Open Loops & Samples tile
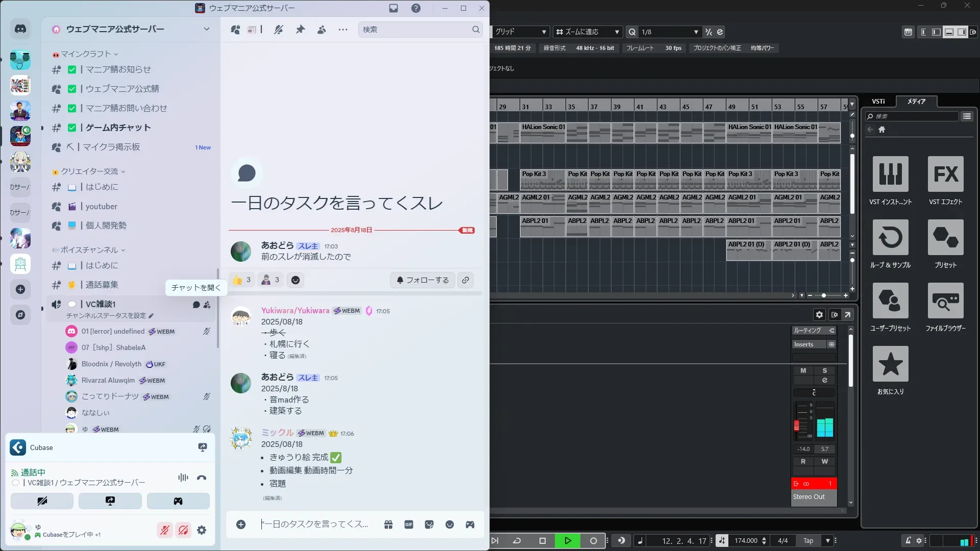The image size is (980, 551). click(890, 238)
